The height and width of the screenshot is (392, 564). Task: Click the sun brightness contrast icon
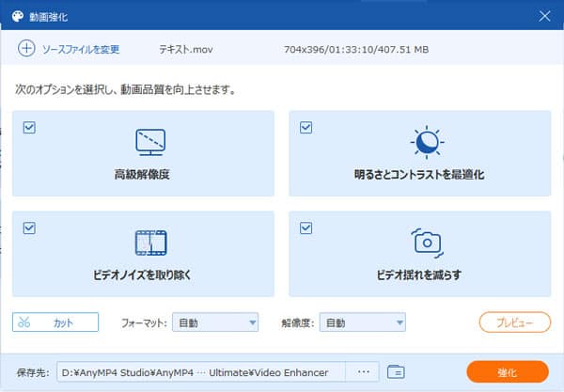click(427, 142)
